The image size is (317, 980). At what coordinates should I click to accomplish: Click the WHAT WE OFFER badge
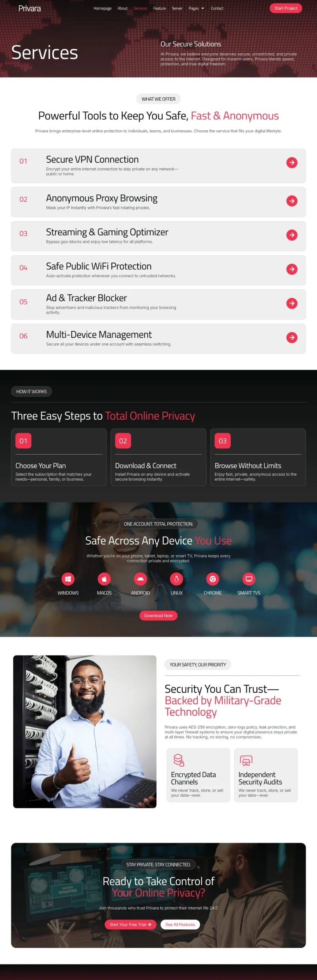(158, 99)
